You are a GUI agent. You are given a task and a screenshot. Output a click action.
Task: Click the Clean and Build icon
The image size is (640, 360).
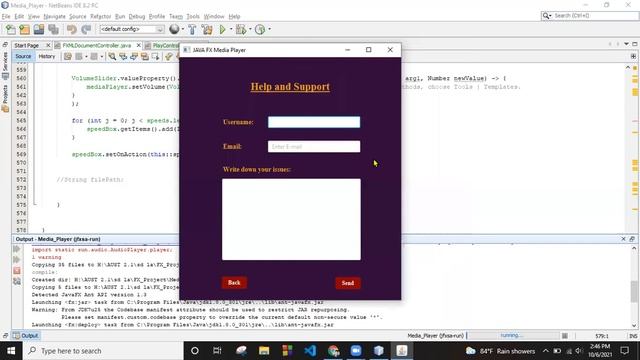pyautogui.click(x=207, y=29)
